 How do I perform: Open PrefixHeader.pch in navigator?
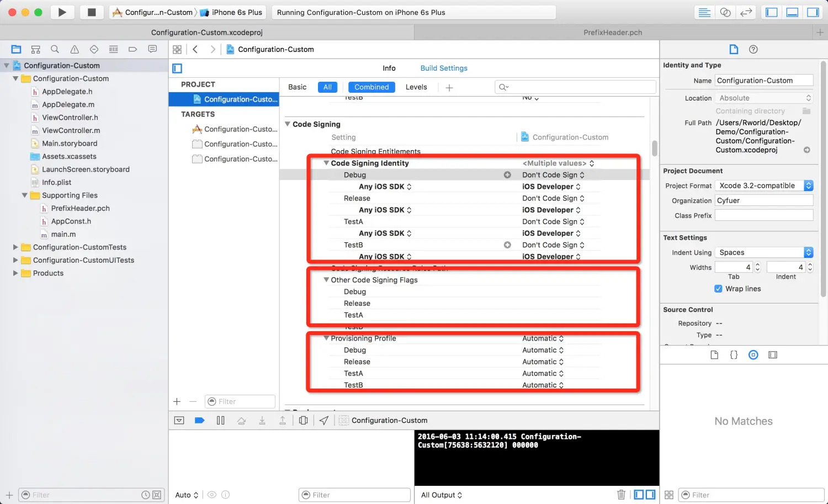[80, 208]
